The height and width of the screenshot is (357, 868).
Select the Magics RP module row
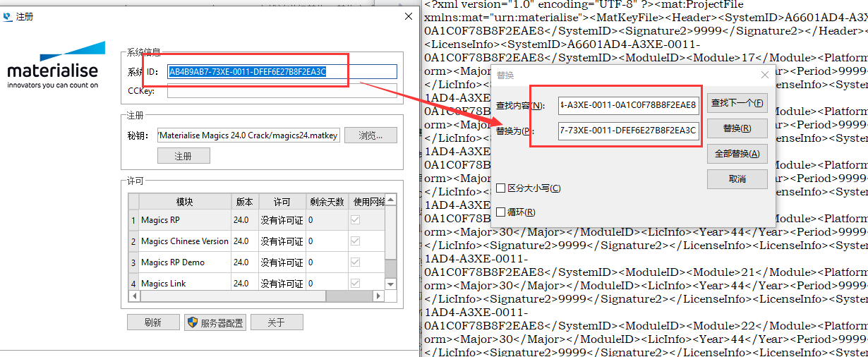(x=257, y=220)
